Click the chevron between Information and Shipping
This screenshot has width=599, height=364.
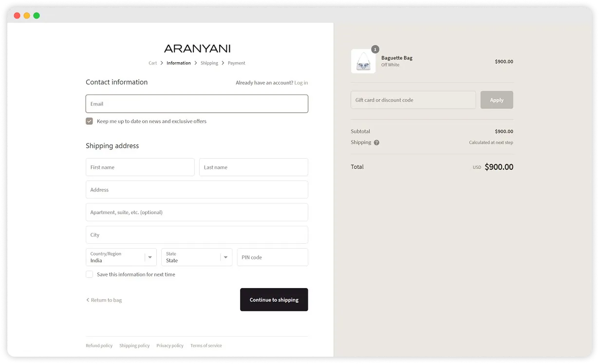[x=196, y=63]
